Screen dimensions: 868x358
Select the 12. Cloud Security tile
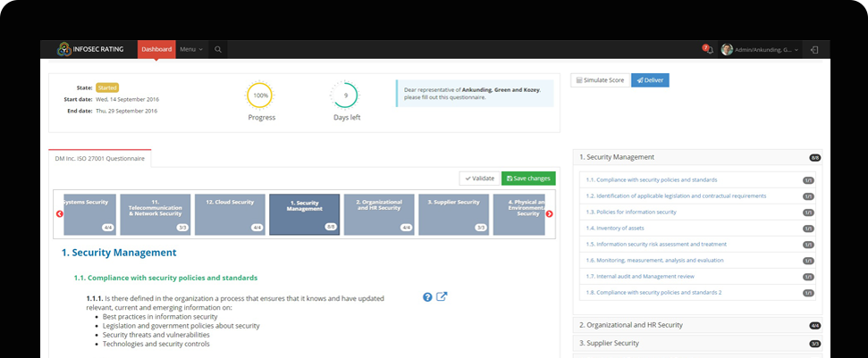click(x=231, y=214)
